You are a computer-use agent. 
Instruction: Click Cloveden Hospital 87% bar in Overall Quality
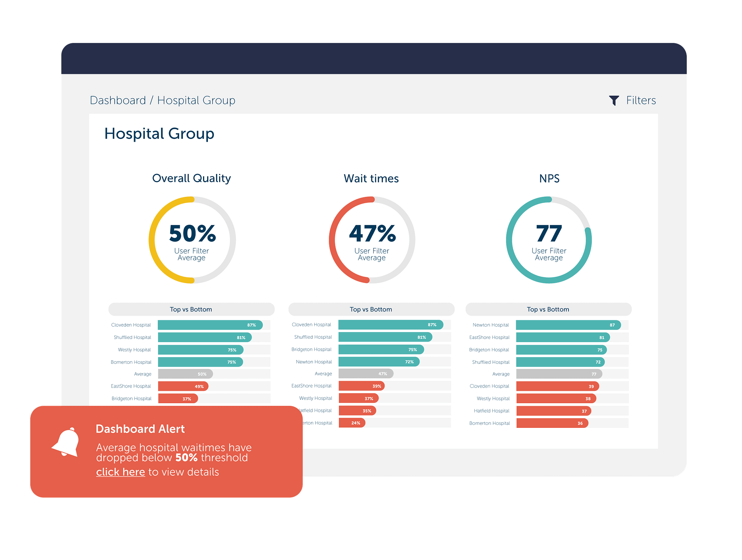click(x=210, y=325)
